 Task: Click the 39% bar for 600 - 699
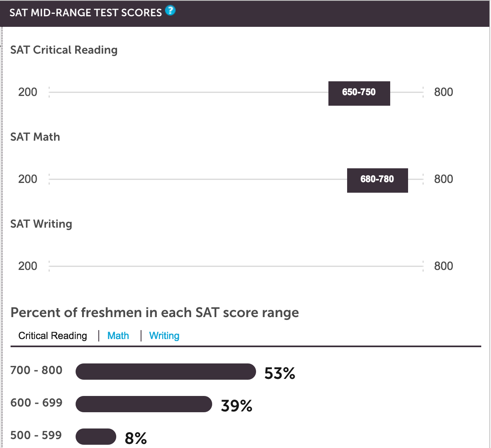[144, 404]
